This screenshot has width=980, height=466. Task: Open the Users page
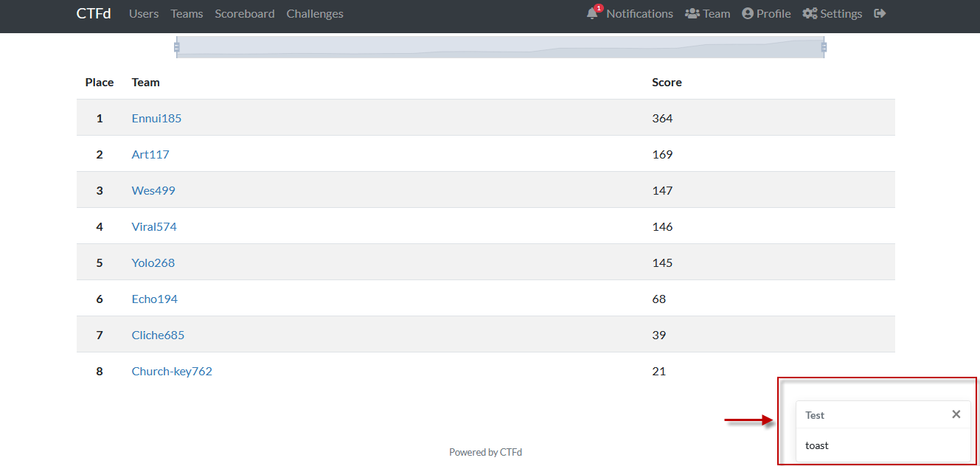[x=144, y=14]
